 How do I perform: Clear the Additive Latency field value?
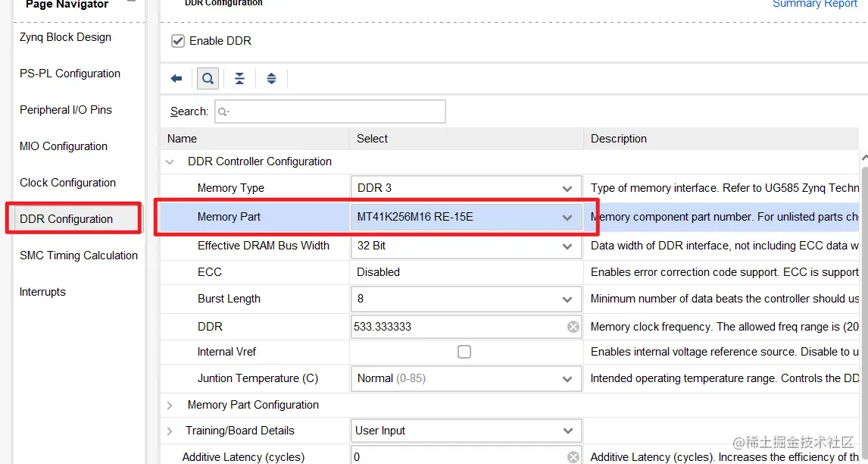[x=573, y=456]
